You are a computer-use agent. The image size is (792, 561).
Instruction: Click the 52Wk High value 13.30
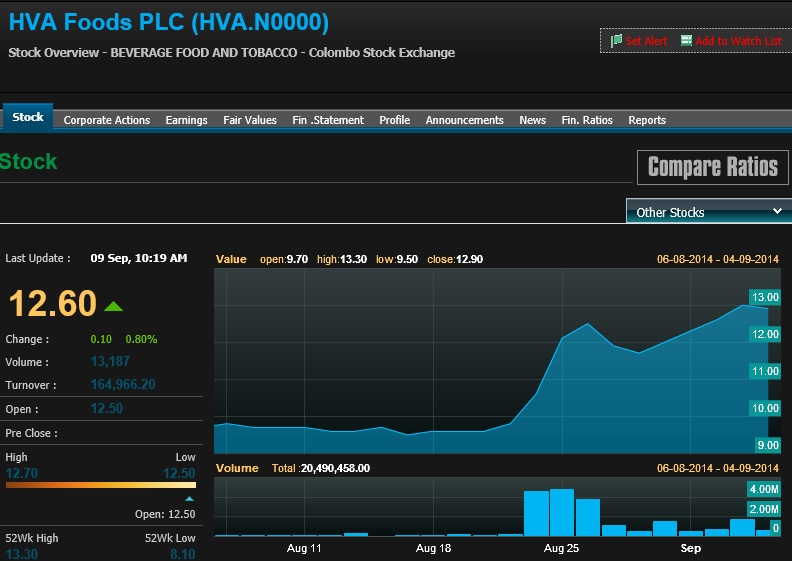pos(22,554)
